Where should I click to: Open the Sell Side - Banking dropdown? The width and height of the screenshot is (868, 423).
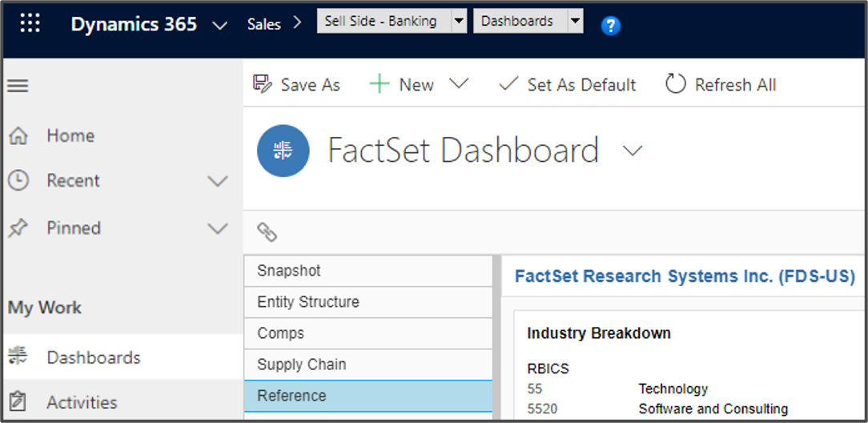click(x=459, y=22)
